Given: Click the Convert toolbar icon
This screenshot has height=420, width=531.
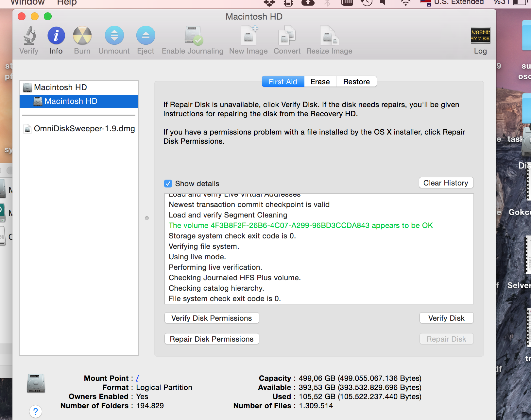Looking at the screenshot, I should coord(287,36).
